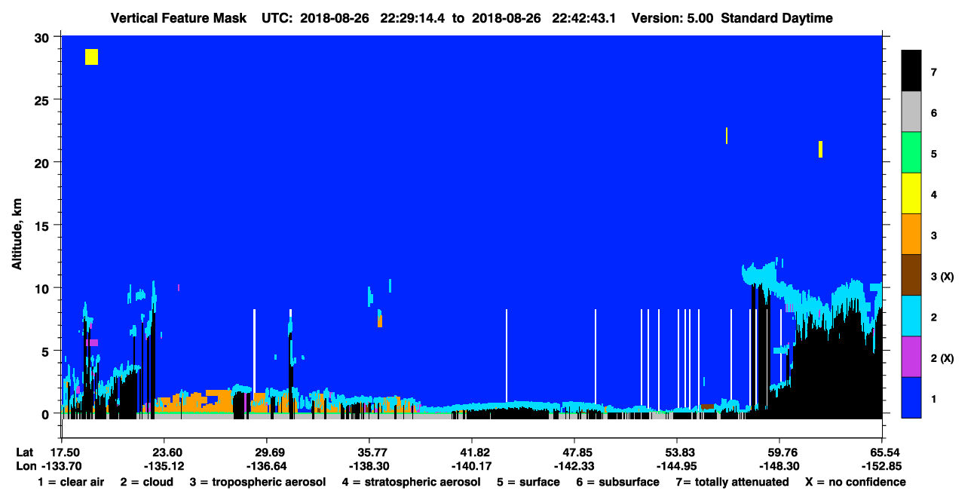
Task: Click the yellow stratospheric aerosol square near 28 km
Action: (x=91, y=57)
